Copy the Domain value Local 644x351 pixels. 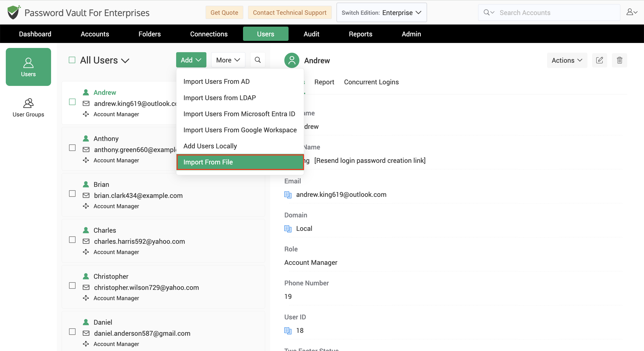pyautogui.click(x=288, y=229)
